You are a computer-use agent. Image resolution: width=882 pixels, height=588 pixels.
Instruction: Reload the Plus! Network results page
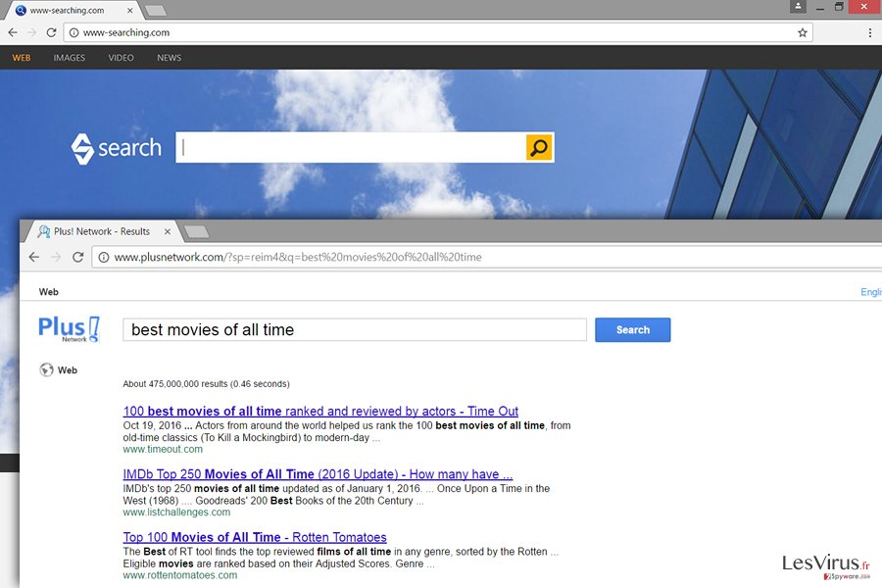tap(78, 257)
